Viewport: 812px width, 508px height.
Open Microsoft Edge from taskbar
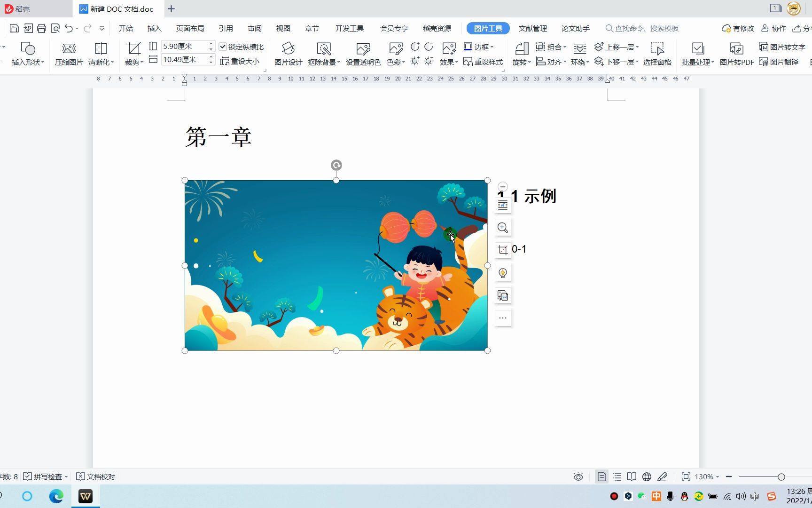coord(56,496)
